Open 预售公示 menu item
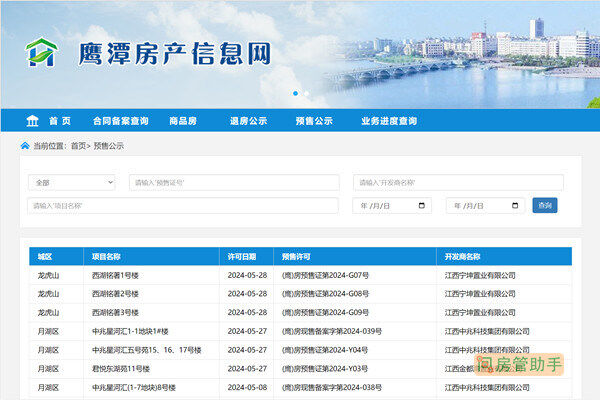The height and width of the screenshot is (400, 600). point(314,121)
